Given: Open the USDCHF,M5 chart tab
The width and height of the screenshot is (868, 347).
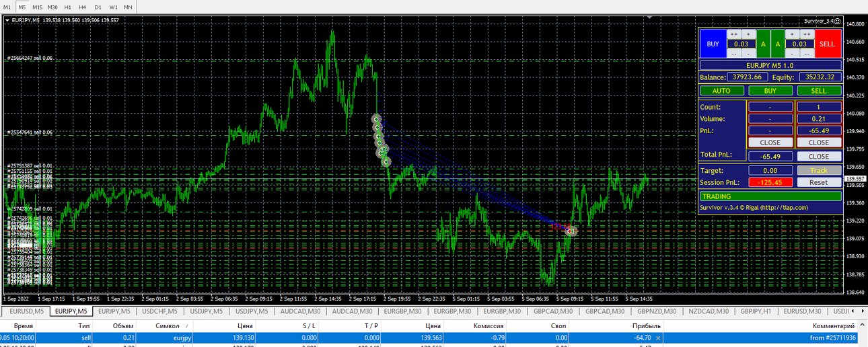Looking at the screenshot, I should [159, 311].
